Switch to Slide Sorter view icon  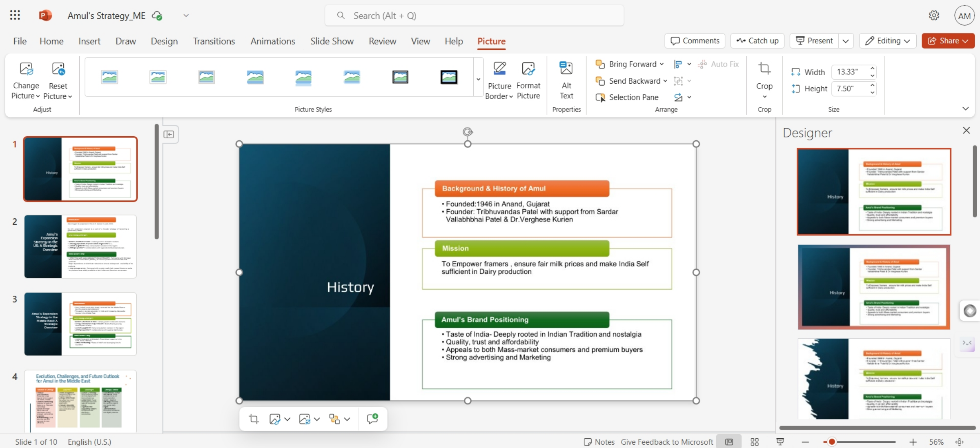[755, 442]
